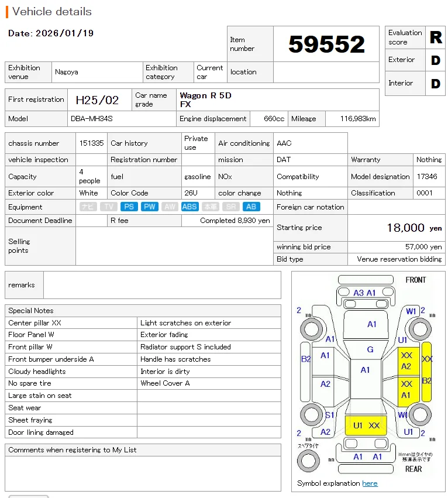This screenshot has width=448, height=498.
Task: Click the air conditioning value AAC
Action: [x=284, y=143]
